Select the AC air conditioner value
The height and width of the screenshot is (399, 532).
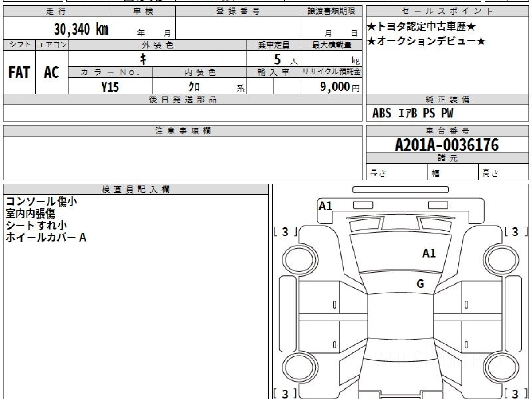coord(51,73)
